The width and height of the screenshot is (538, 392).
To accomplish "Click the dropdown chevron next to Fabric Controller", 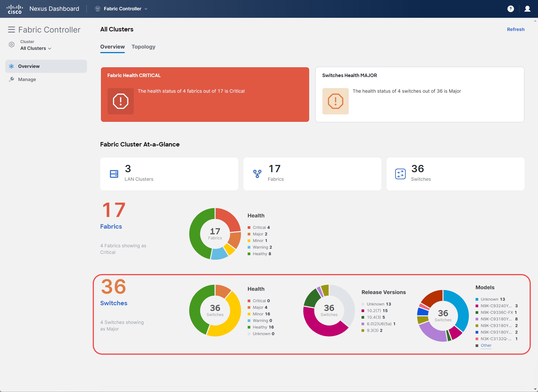I will (x=146, y=9).
